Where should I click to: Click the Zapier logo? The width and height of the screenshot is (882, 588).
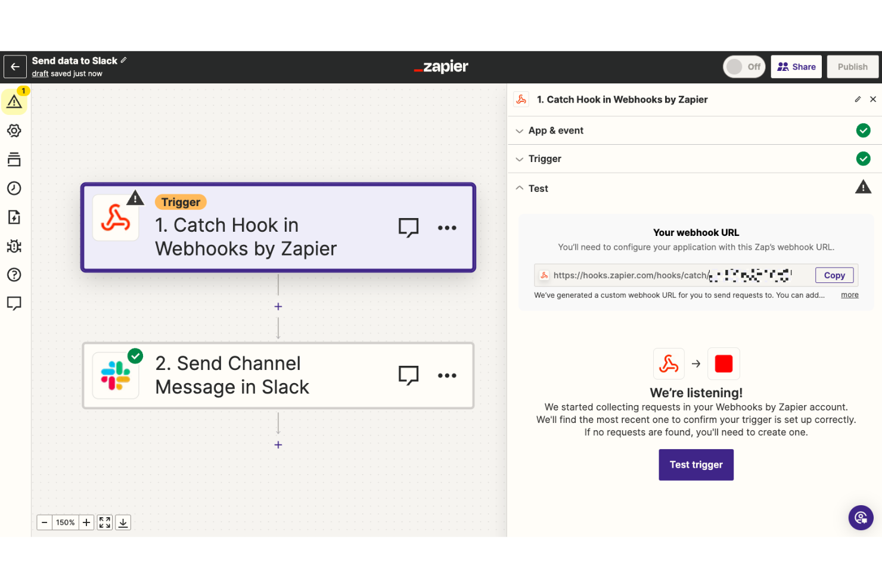(441, 67)
